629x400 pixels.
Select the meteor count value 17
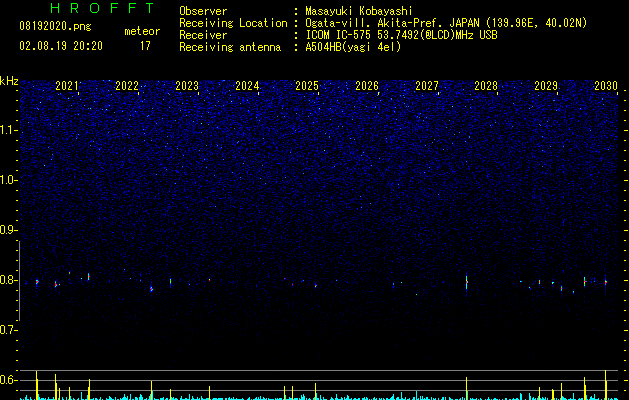point(145,46)
